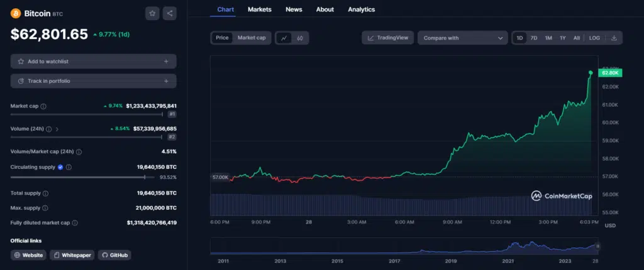The image size is (644, 270).
Task: Click the $1,233,433,795,841 market cap value
Action: (x=151, y=106)
